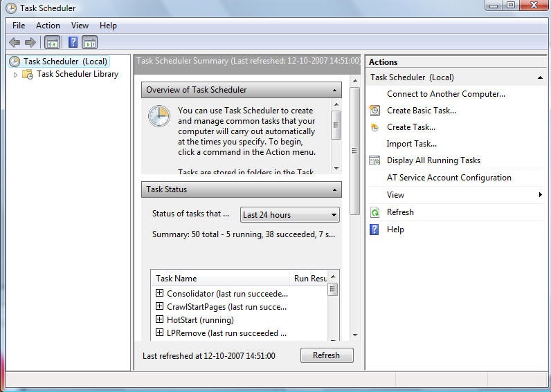Click Create Basic Task action
This screenshot has width=551, height=392.
click(422, 111)
